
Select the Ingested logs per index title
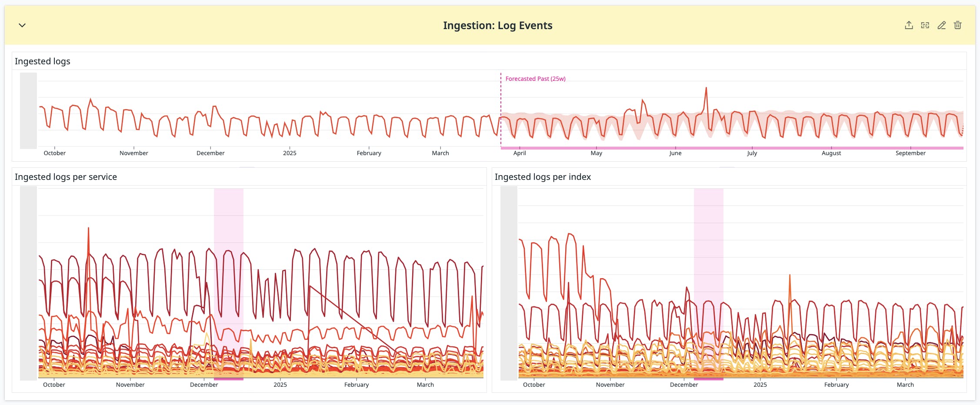coord(543,177)
